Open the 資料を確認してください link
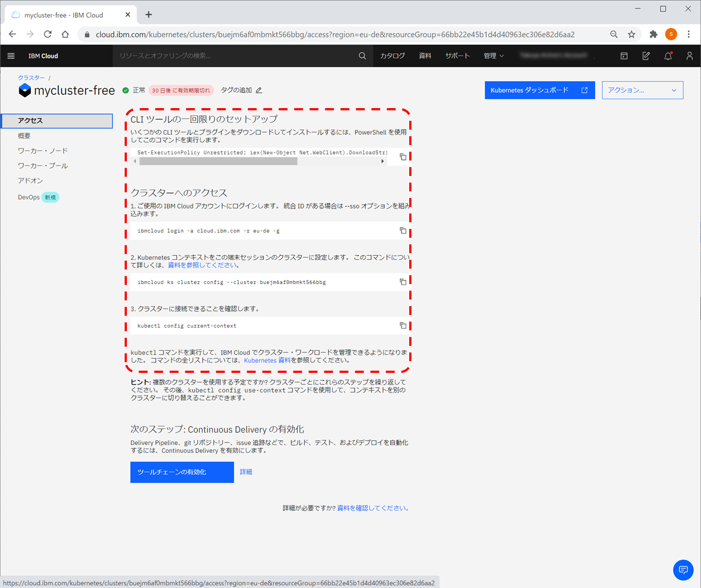The image size is (701, 588). coord(372,509)
